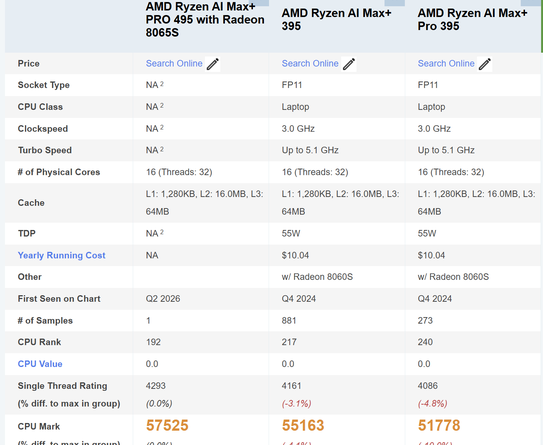Click the First Seen on Chart label
The width and height of the screenshot is (543, 445).
pyautogui.click(x=59, y=299)
